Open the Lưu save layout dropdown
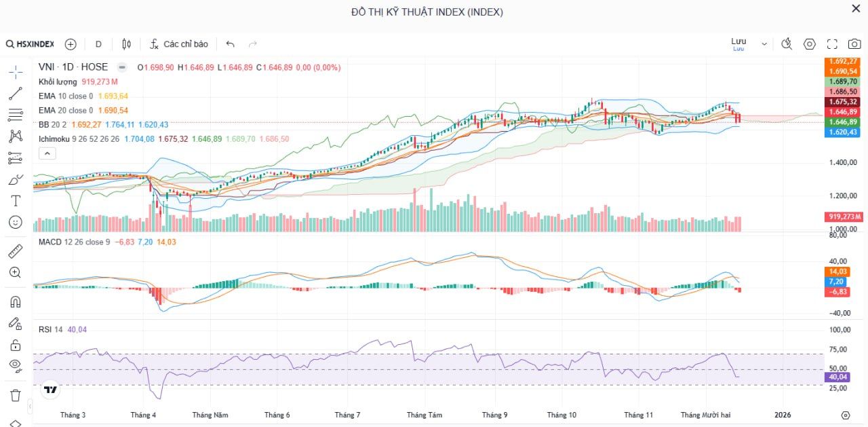 (764, 42)
